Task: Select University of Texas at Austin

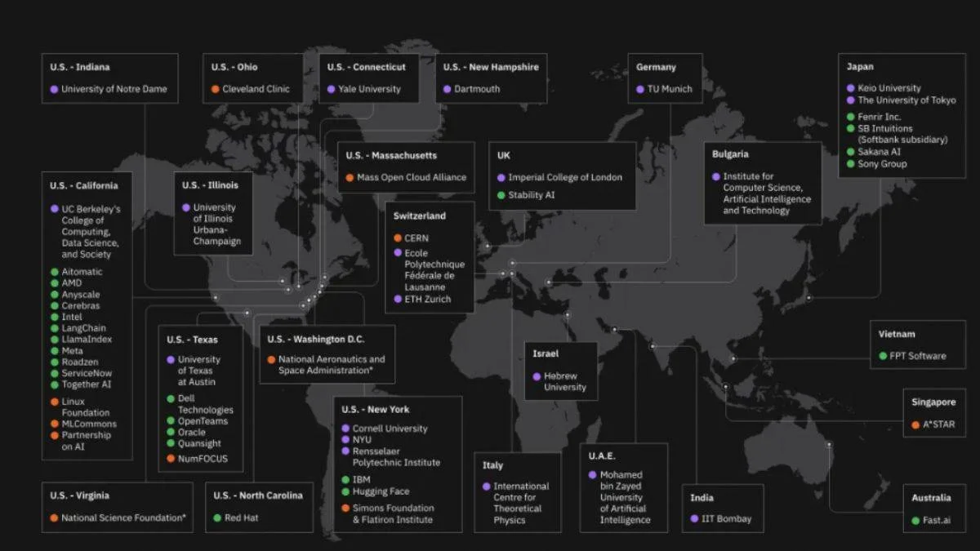Action: point(194,371)
